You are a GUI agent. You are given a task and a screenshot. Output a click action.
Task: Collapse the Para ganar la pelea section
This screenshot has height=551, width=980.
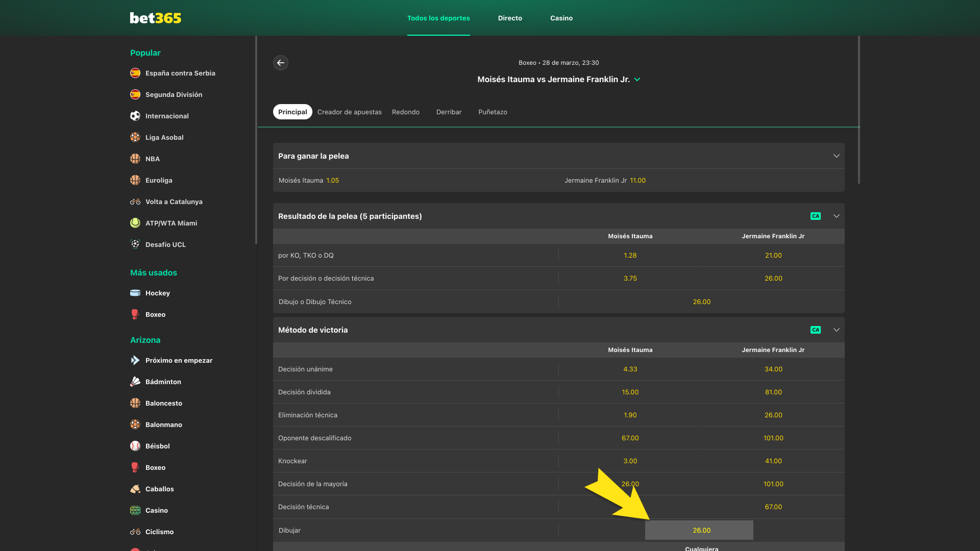837,156
